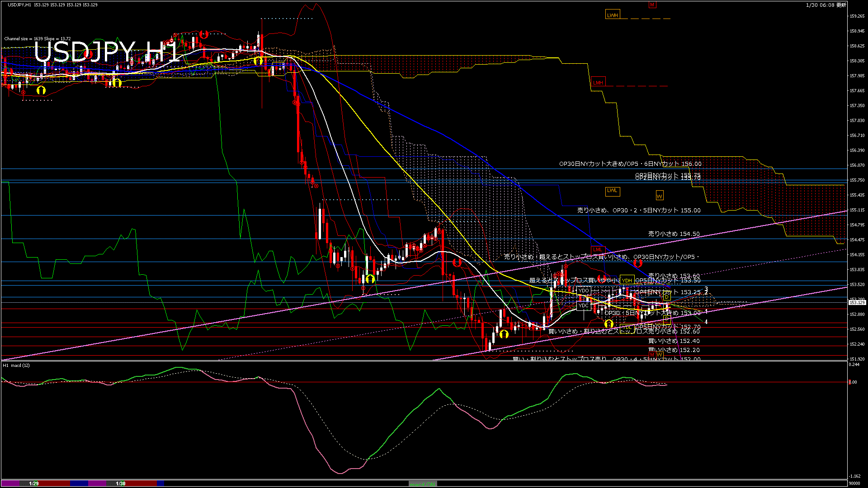Click the LMH red label box
This screenshot has height=488, width=868.
[x=598, y=82]
